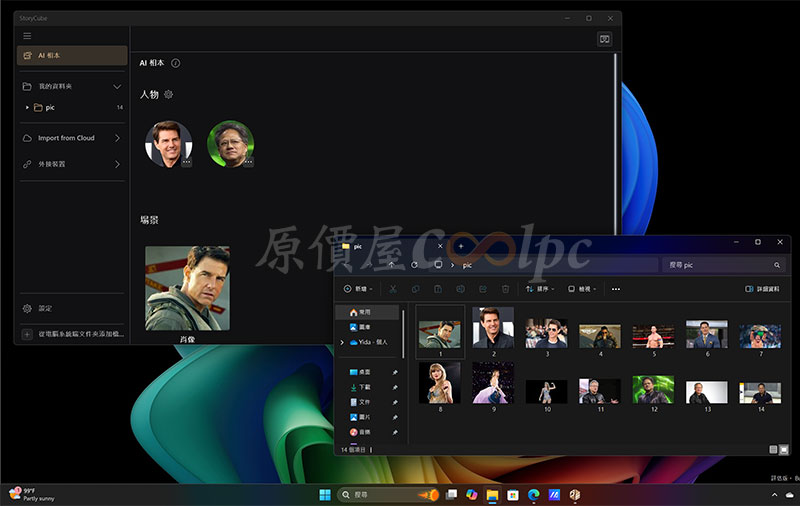Open the StoryCube icon on the taskbar
This screenshot has height=506, width=800.
click(x=575, y=495)
